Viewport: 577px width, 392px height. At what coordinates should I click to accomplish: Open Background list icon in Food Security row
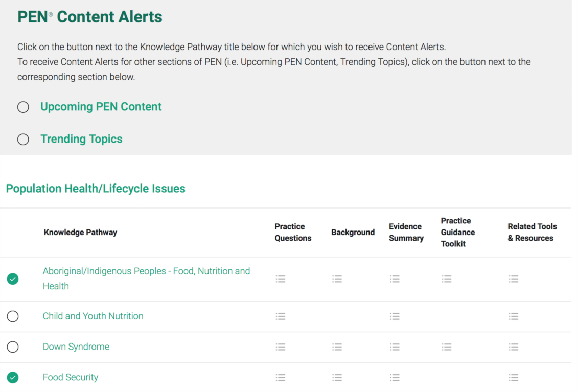tap(337, 377)
